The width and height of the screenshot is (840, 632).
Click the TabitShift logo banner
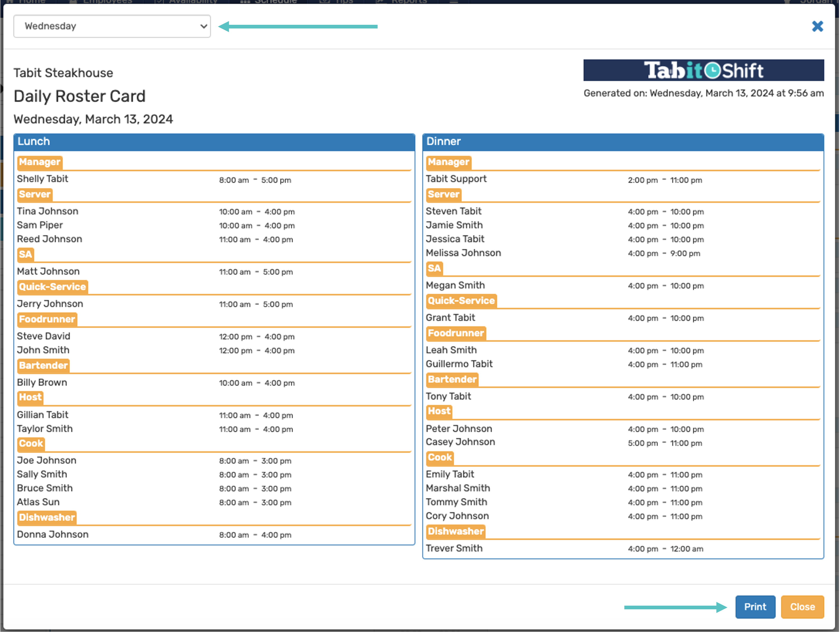coord(703,70)
